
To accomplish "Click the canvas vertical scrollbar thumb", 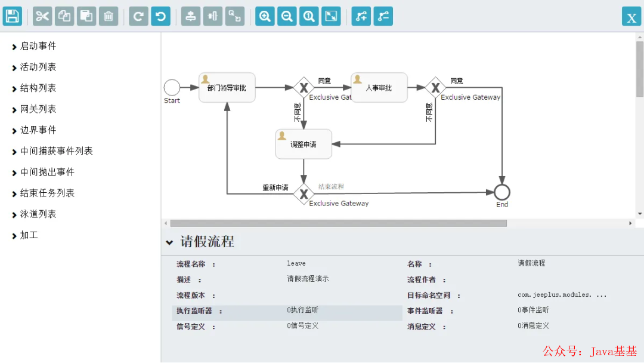I will coord(640,69).
